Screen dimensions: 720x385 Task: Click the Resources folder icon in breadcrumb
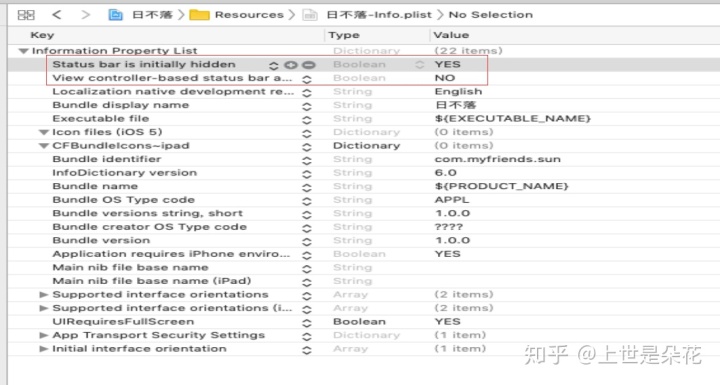199,15
